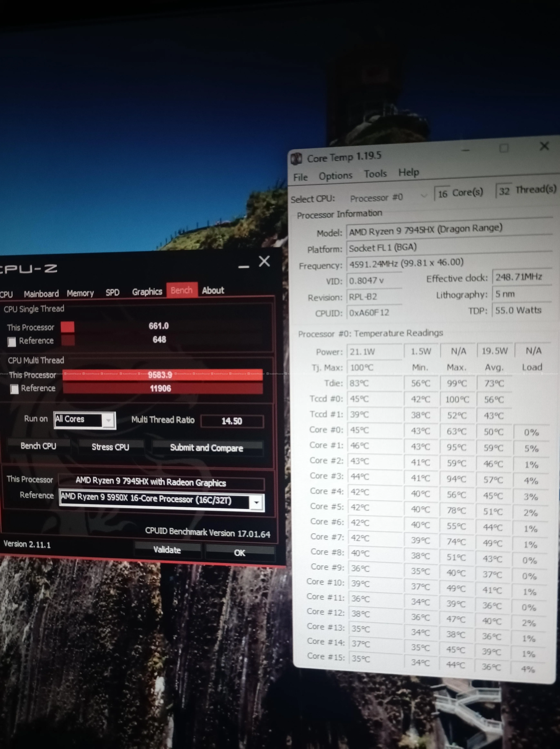
Task: Select the Bench tab in CPU-Z
Action: (x=182, y=290)
